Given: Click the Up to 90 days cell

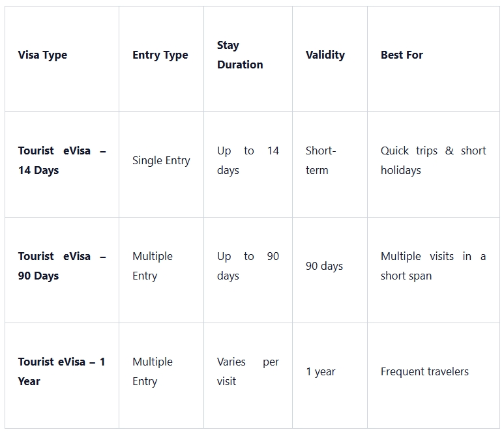Looking at the screenshot, I should [x=247, y=266].
